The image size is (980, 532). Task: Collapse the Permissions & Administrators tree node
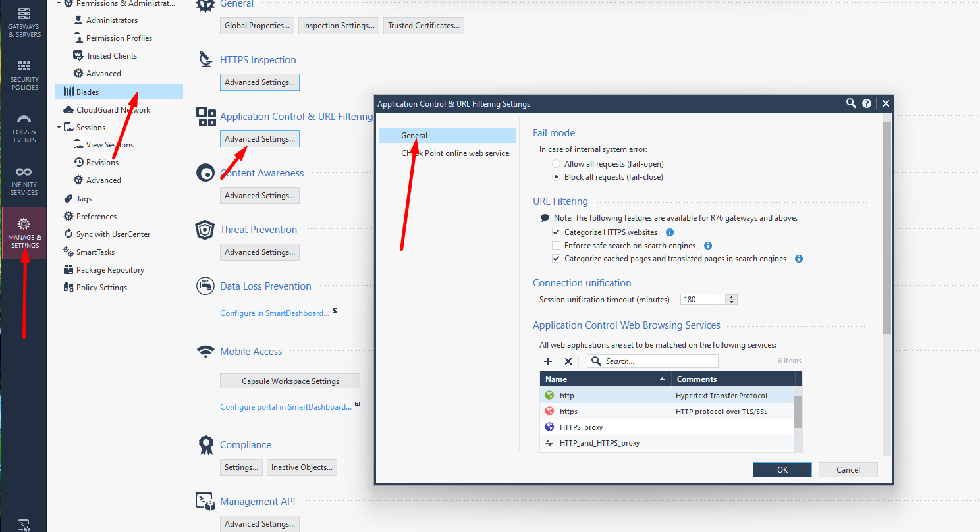[59, 3]
